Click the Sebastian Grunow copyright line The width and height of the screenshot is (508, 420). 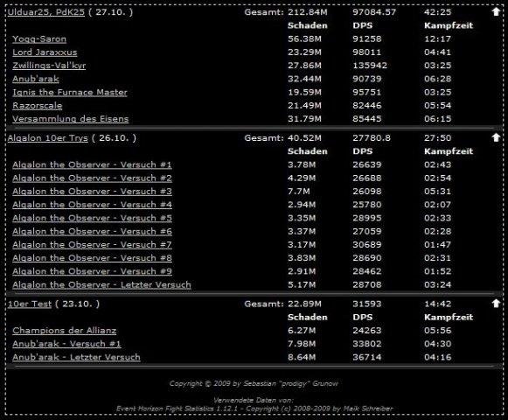pyautogui.click(x=254, y=383)
